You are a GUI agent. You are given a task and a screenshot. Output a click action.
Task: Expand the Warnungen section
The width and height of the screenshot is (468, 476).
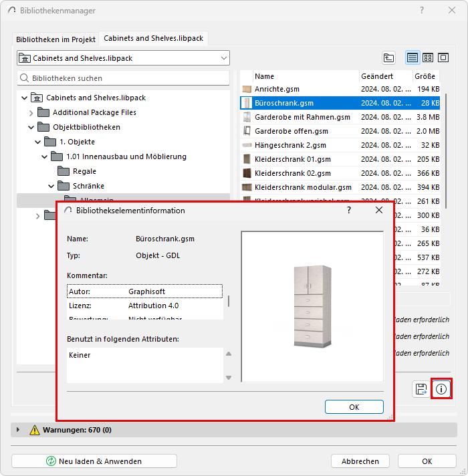[x=18, y=430]
